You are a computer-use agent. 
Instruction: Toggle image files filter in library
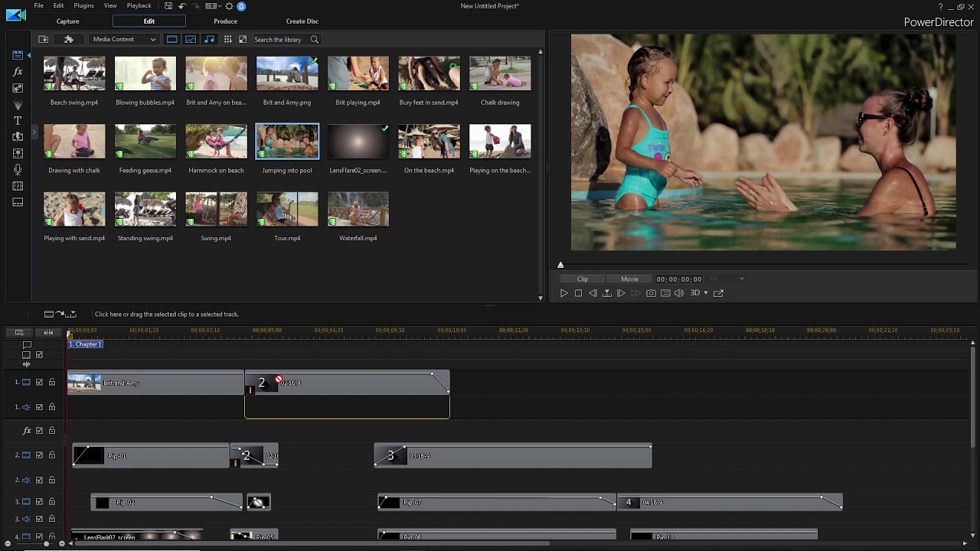[x=191, y=39]
